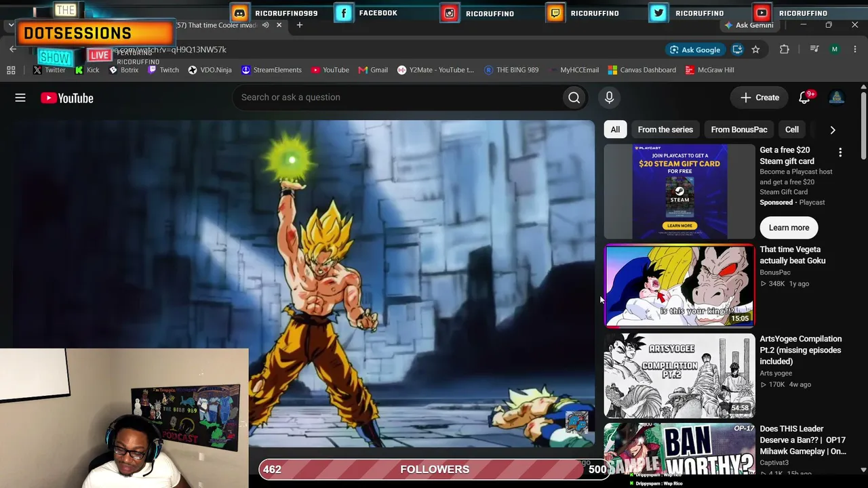Start voice search with the microphone
The height and width of the screenshot is (488, 868).
(609, 98)
